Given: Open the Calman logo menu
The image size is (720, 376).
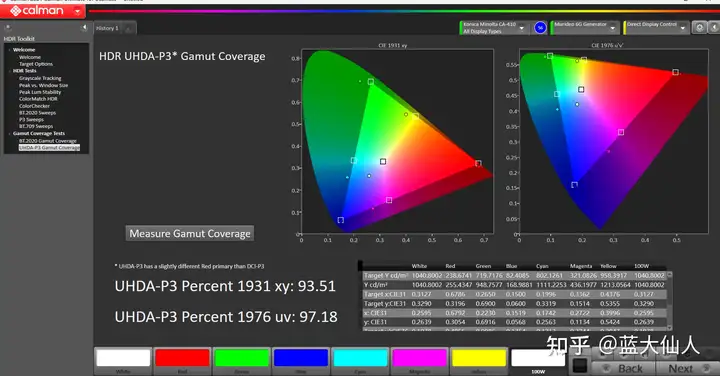Looking at the screenshot, I should 42,11.
